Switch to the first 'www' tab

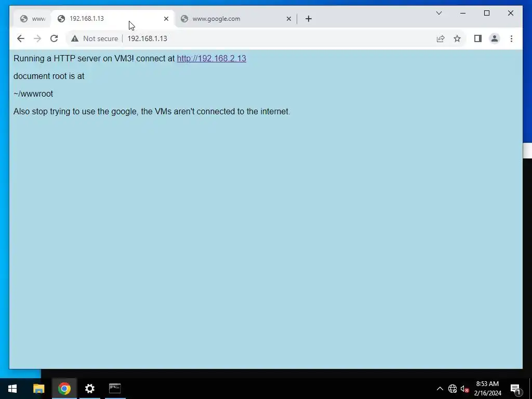[x=33, y=19]
